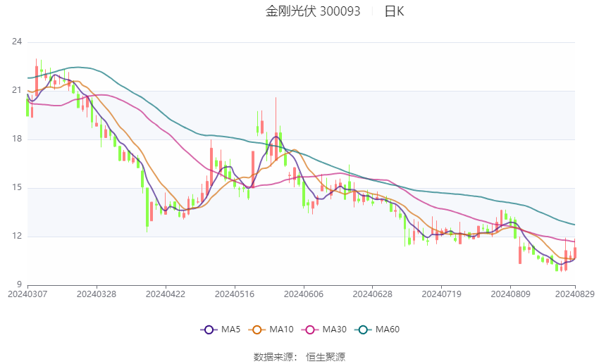Viewport: 599px width, 364px height.
Task: Click the 日K label in title
Action: coord(394,11)
